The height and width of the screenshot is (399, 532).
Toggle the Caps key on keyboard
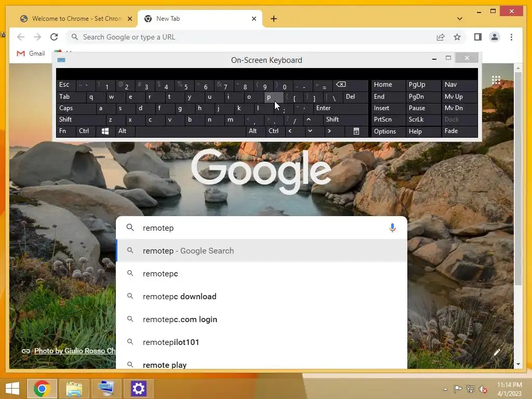[x=76, y=108]
